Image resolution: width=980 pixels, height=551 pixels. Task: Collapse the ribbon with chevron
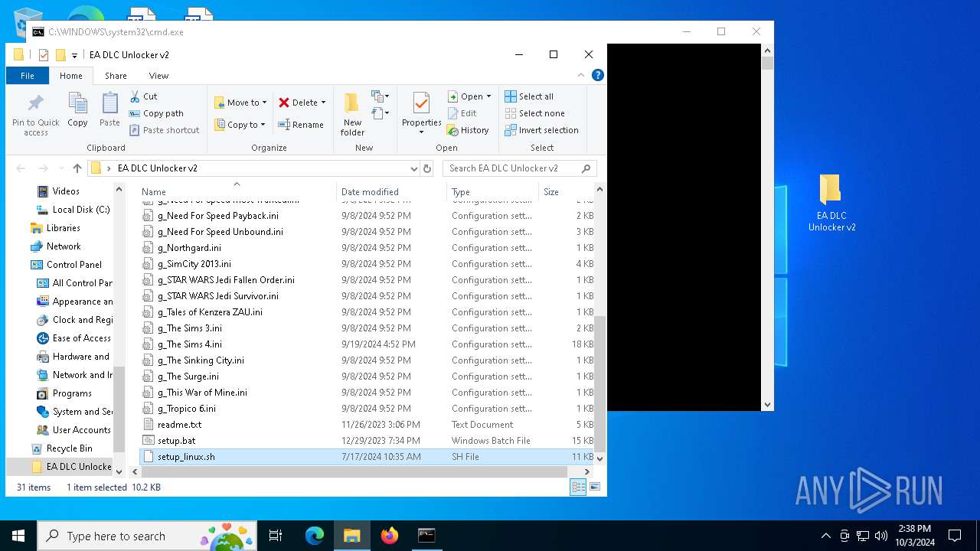(581, 75)
